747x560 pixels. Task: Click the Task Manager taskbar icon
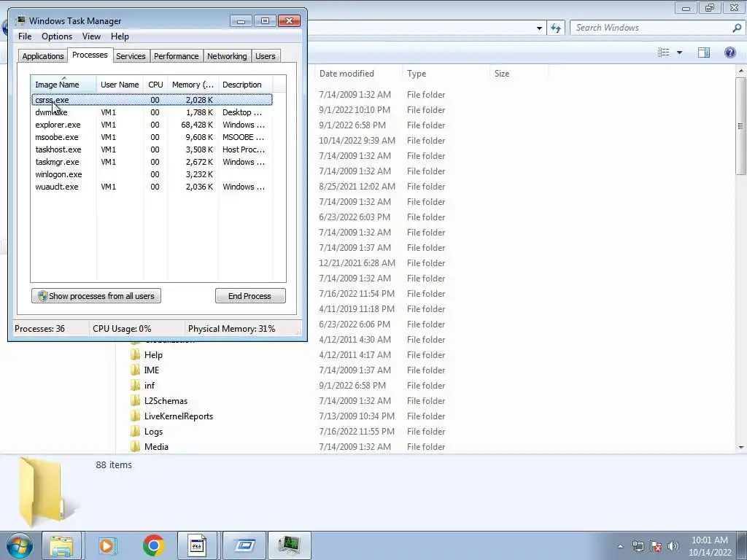click(290, 545)
